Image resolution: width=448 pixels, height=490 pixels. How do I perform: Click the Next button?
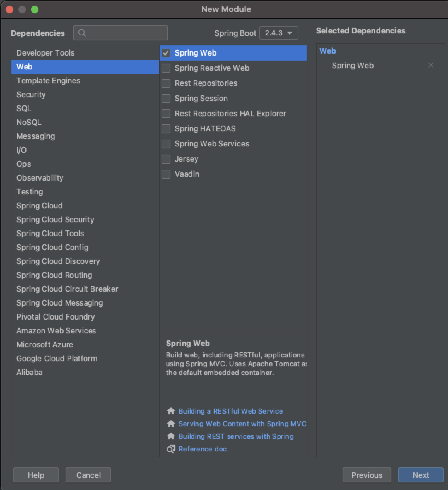(421, 475)
